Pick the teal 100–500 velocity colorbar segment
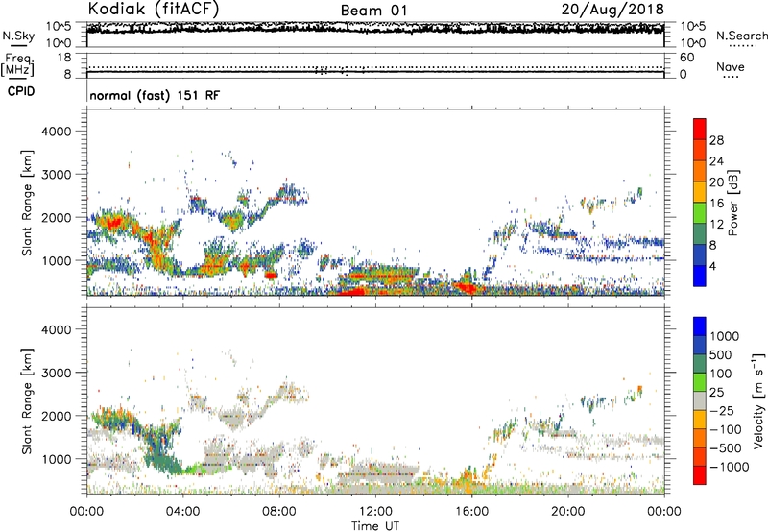Image resolution: width=768 pixels, height=532 pixels. click(x=700, y=365)
